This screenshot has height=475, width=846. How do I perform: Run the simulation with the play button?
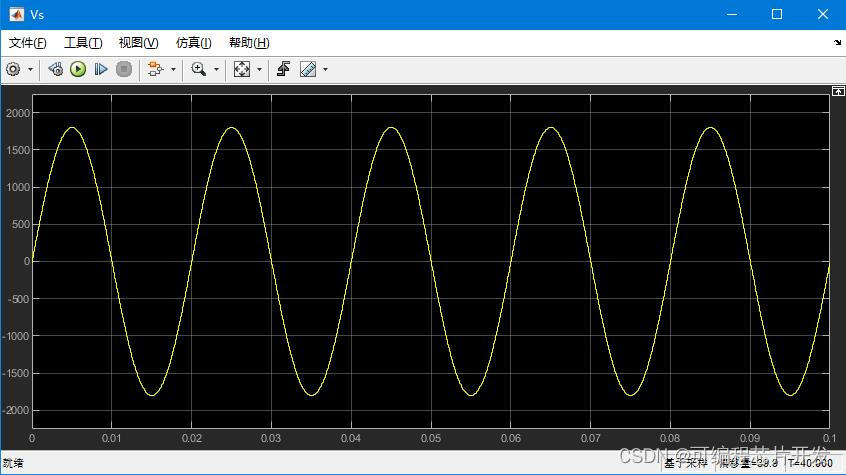78,69
